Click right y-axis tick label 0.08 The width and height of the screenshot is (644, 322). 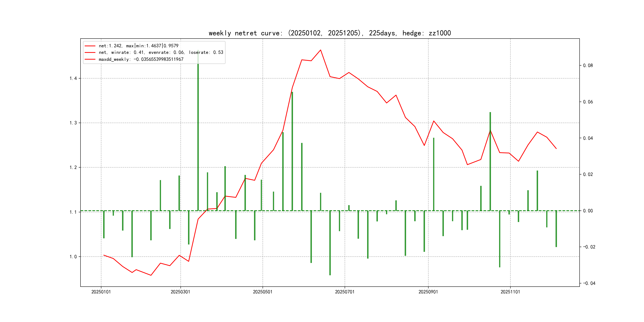588,66
